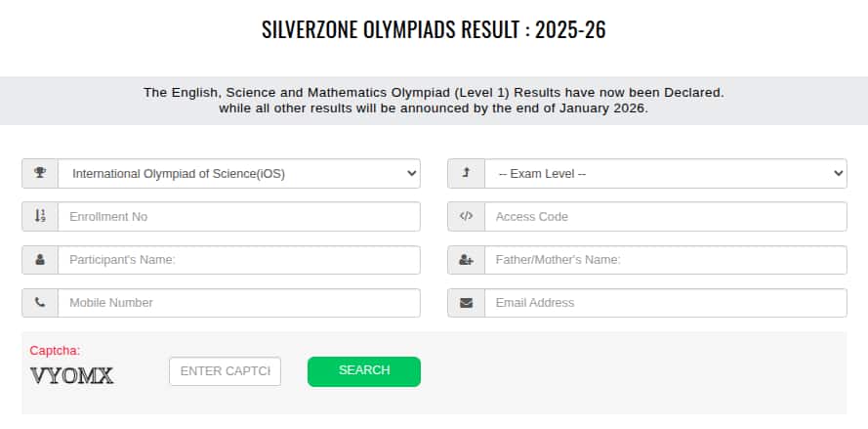Screen dimensions: 868x429
Task: Click the Father/Mother's Name field
Action: click(665, 260)
